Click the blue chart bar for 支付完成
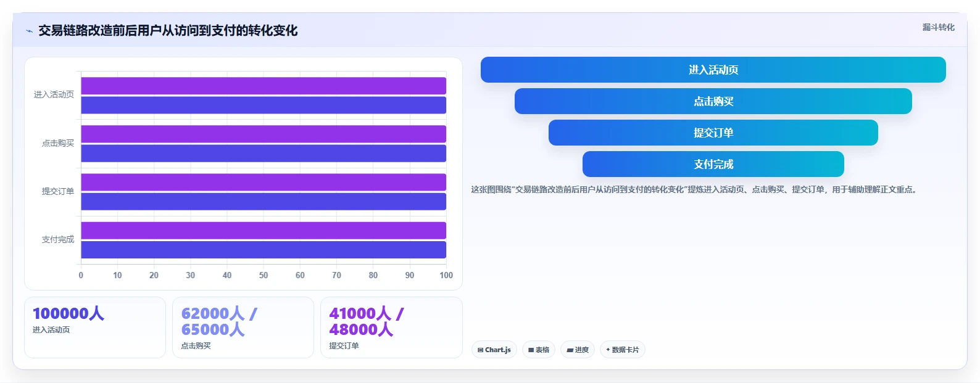Viewport: 980px width, 383px height. click(264, 250)
